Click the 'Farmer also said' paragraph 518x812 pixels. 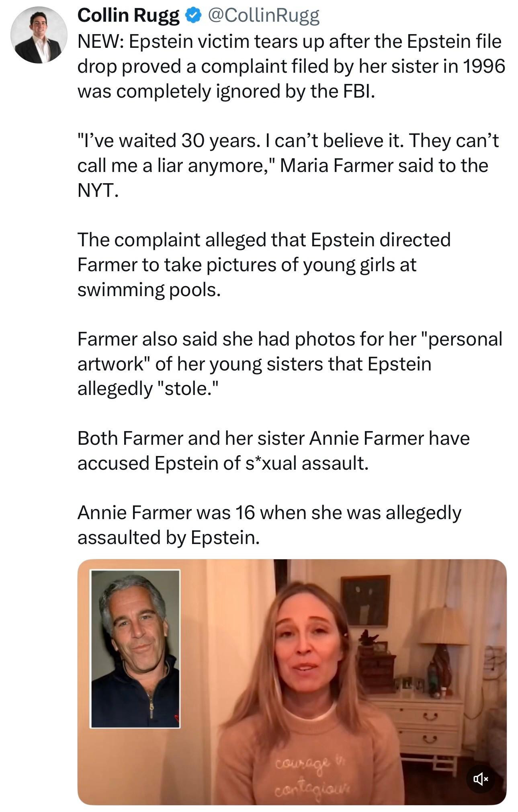(289, 363)
